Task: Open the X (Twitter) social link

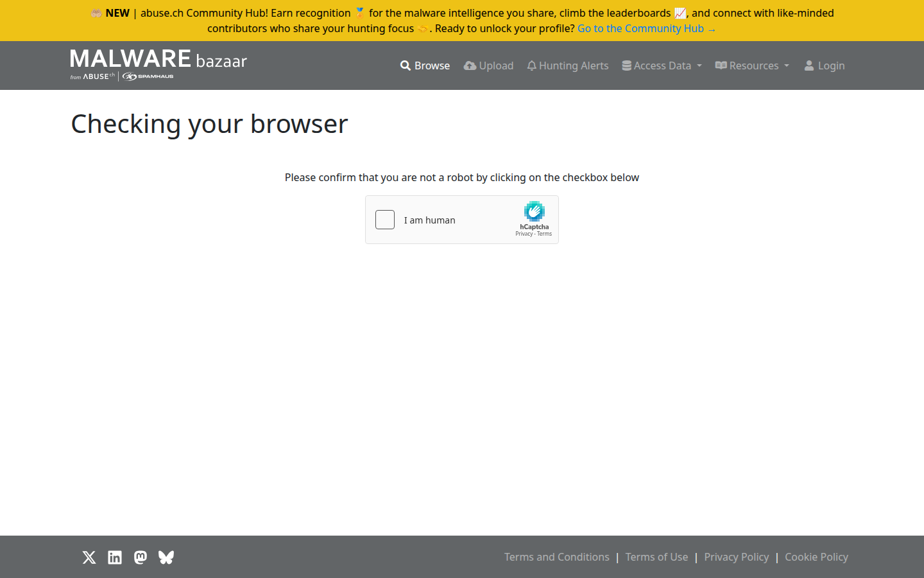Action: [x=89, y=557]
